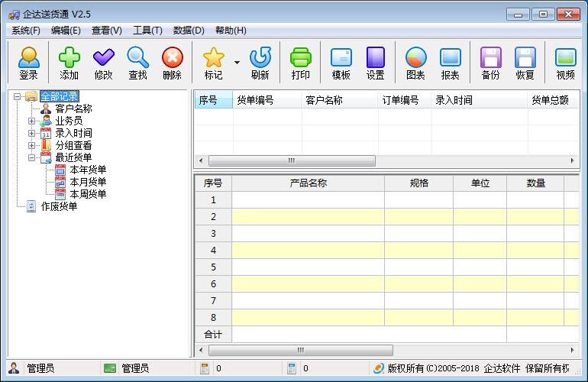The width and height of the screenshot is (588, 382).
Task: Click the 登录 login toolbar icon
Action: [28, 62]
